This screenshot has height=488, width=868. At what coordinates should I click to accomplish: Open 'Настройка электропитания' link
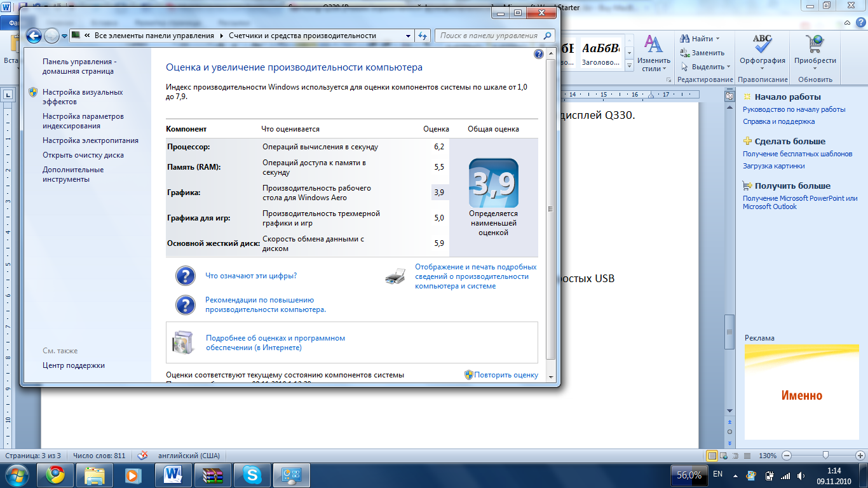90,140
